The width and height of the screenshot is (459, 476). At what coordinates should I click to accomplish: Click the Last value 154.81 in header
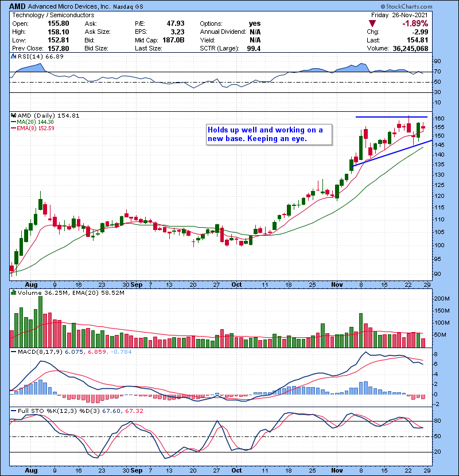point(417,40)
